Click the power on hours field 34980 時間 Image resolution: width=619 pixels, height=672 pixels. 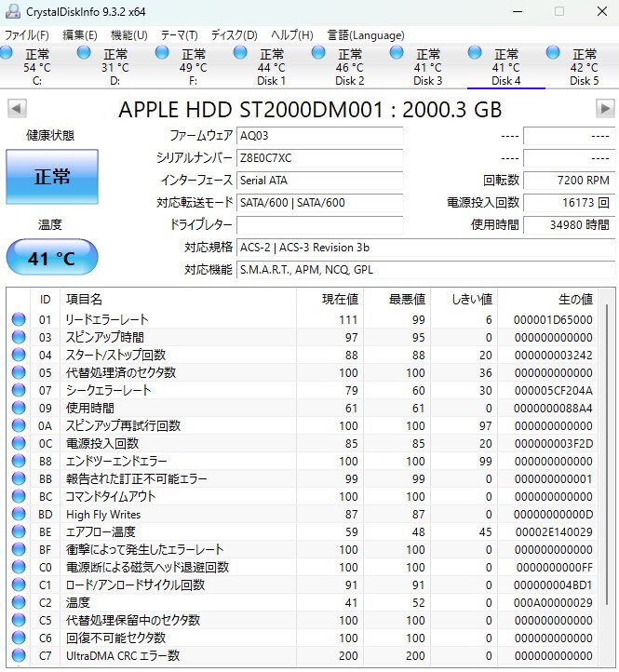(x=570, y=225)
